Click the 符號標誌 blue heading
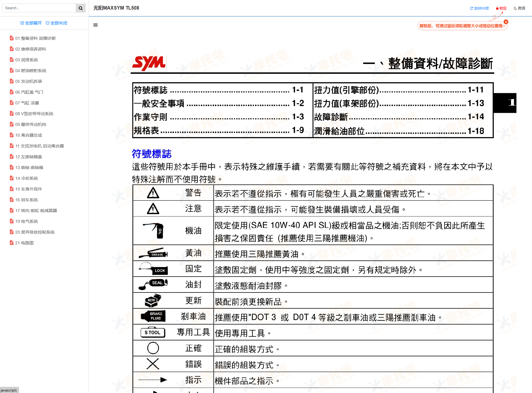Viewport: 532px width, 393px height. click(152, 154)
